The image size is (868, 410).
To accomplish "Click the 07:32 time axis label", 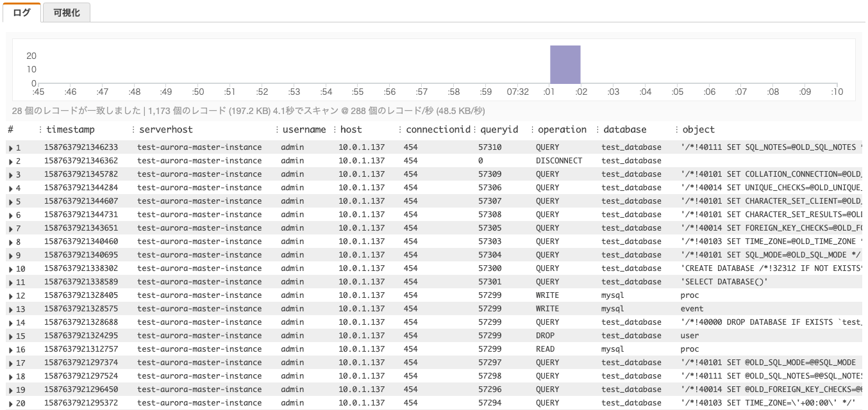I will [x=518, y=92].
